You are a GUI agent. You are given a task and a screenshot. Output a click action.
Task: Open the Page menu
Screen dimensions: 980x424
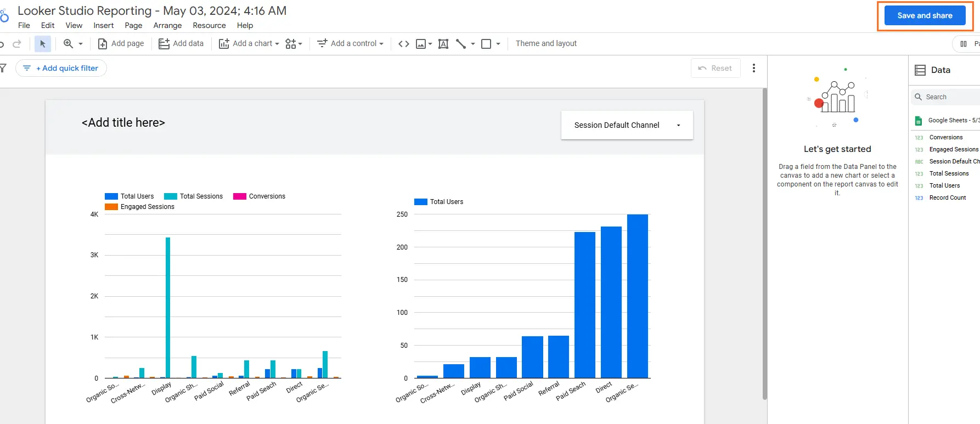pos(133,25)
